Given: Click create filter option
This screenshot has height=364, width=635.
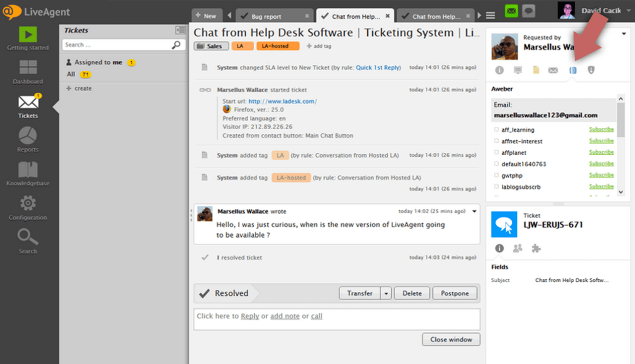Looking at the screenshot, I should coord(79,89).
